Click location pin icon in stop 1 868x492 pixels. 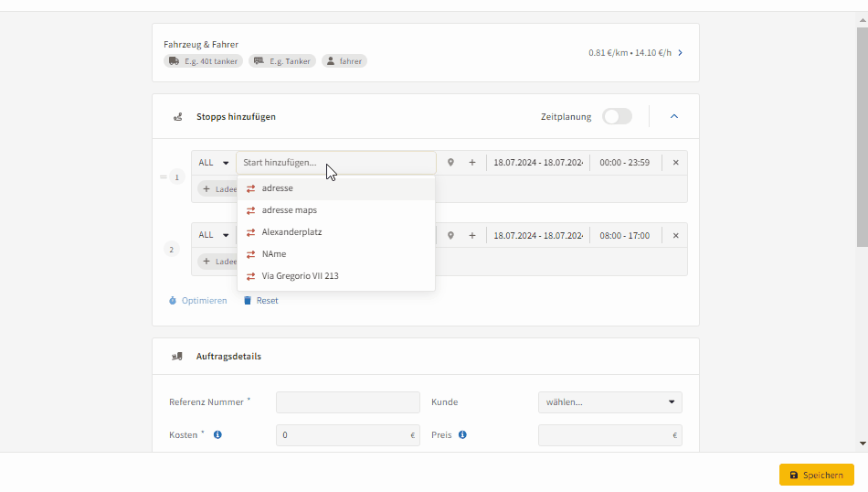point(450,163)
